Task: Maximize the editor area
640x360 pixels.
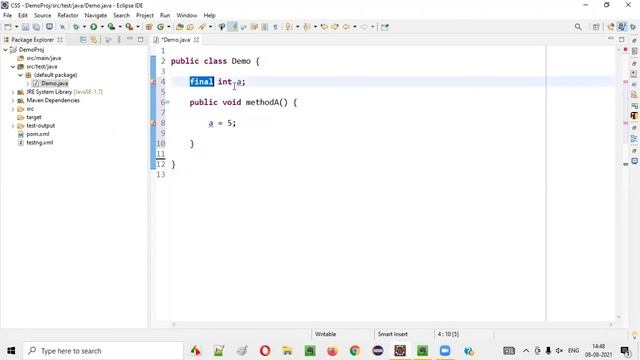Action: (x=622, y=39)
